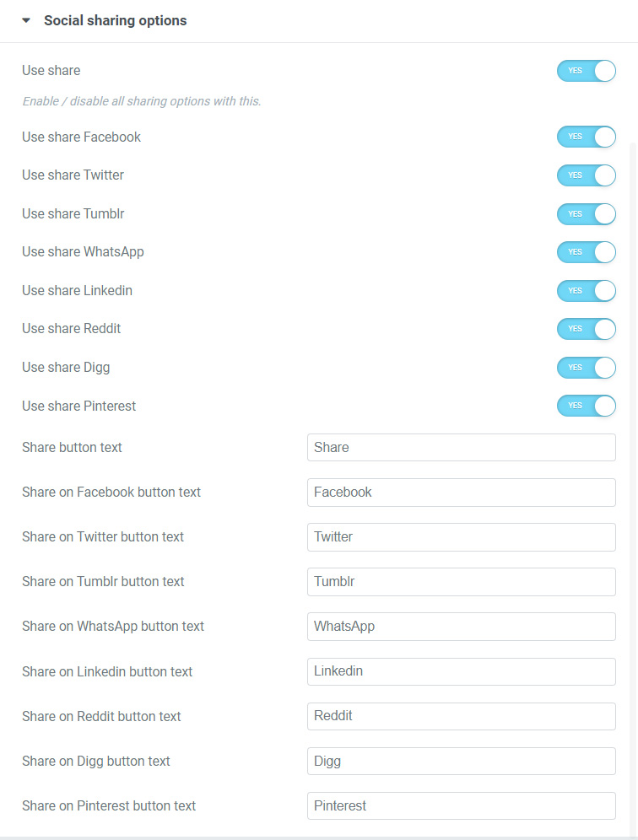
Task: Disable Use share Pinterest toggle
Action: coord(586,406)
